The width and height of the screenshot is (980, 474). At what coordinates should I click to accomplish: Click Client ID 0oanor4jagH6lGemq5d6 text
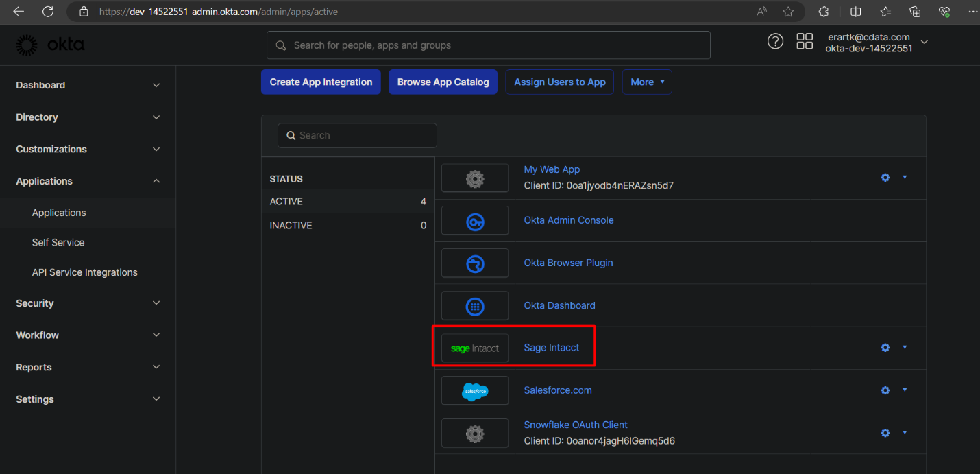(x=600, y=440)
